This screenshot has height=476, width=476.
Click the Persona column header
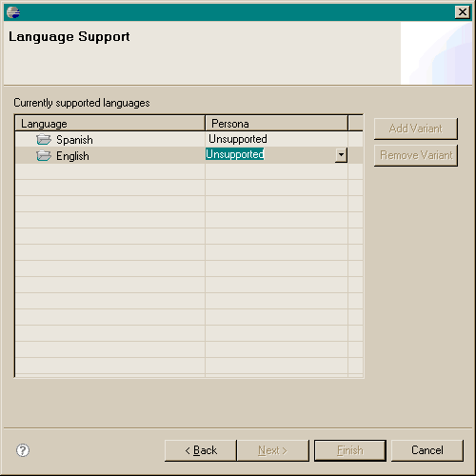pyautogui.click(x=276, y=123)
